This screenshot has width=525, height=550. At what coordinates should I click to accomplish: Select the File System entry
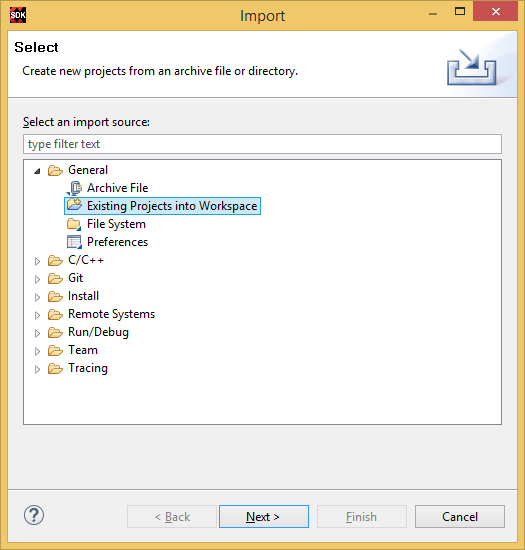(x=116, y=224)
